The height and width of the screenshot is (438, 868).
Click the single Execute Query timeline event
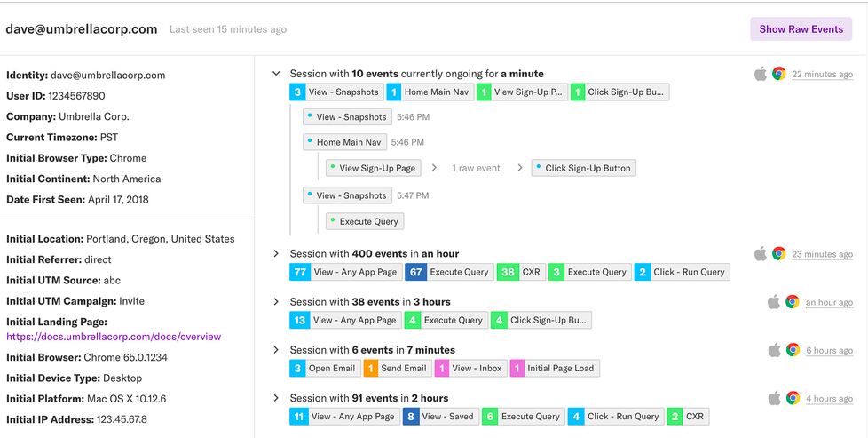(x=365, y=221)
